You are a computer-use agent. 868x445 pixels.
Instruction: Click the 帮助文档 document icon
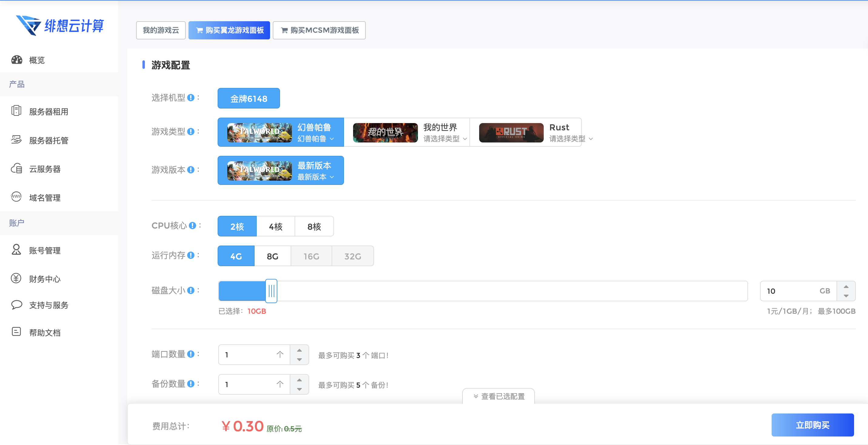(x=16, y=332)
